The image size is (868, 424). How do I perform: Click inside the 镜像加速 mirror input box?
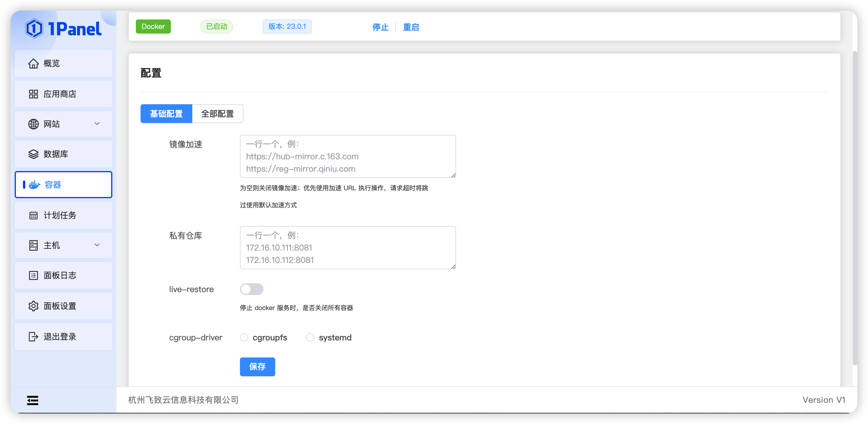pos(348,156)
